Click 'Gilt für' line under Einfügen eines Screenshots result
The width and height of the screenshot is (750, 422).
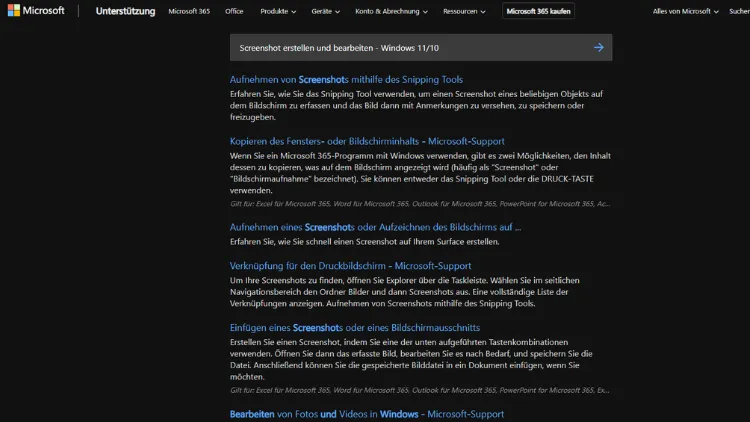(x=419, y=390)
